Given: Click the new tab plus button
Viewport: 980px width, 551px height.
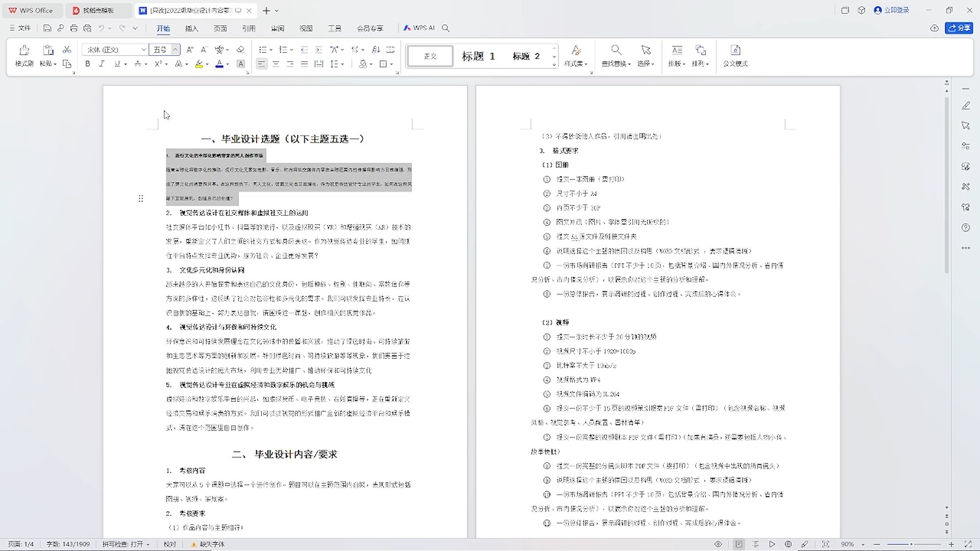Looking at the screenshot, I should (x=266, y=10).
